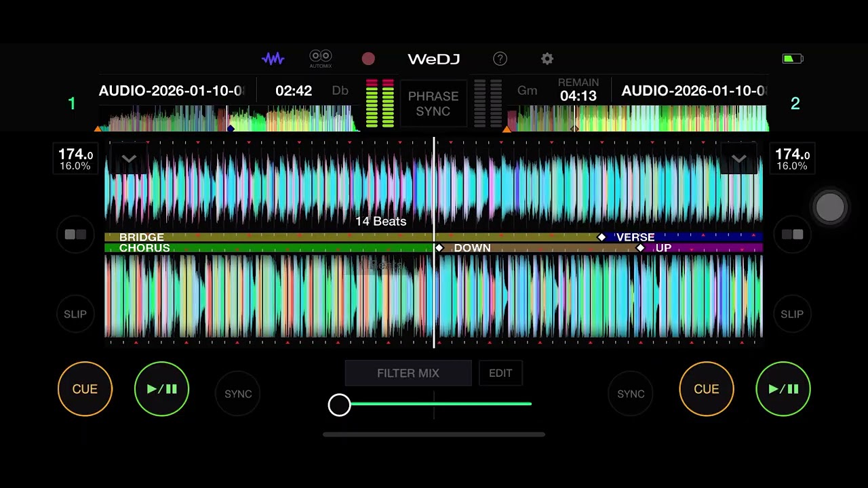Open settings via the gear icon
868x488 pixels.
[x=547, y=59]
